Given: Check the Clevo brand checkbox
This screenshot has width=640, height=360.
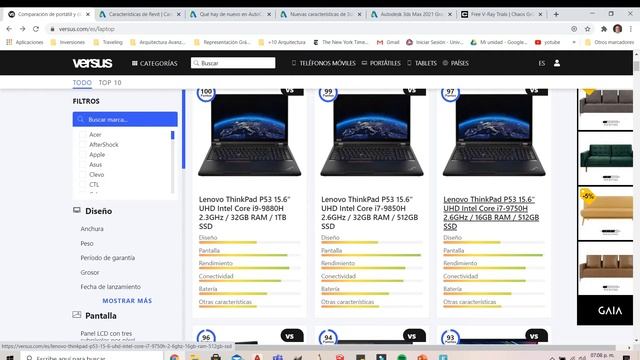Looking at the screenshot, I should pyautogui.click(x=83, y=175).
